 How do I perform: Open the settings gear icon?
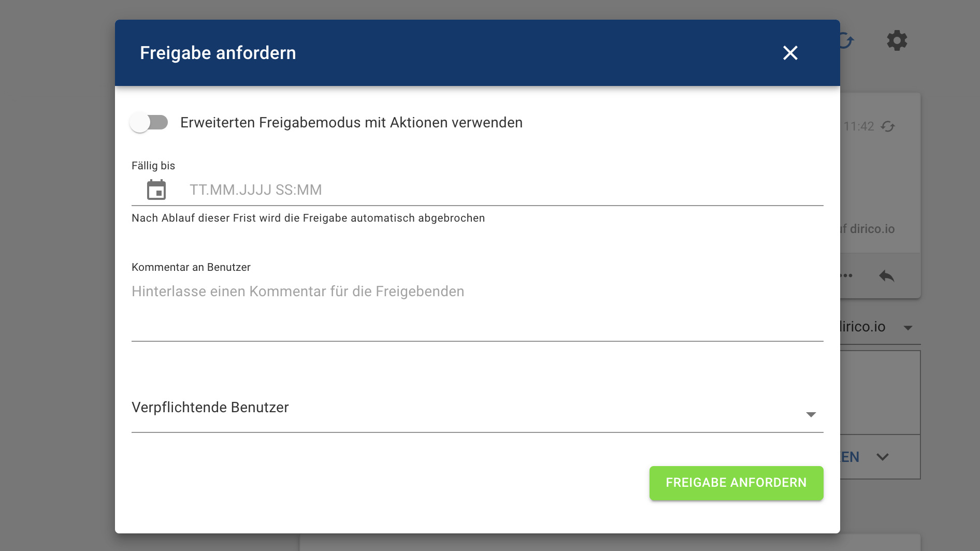[x=897, y=40]
